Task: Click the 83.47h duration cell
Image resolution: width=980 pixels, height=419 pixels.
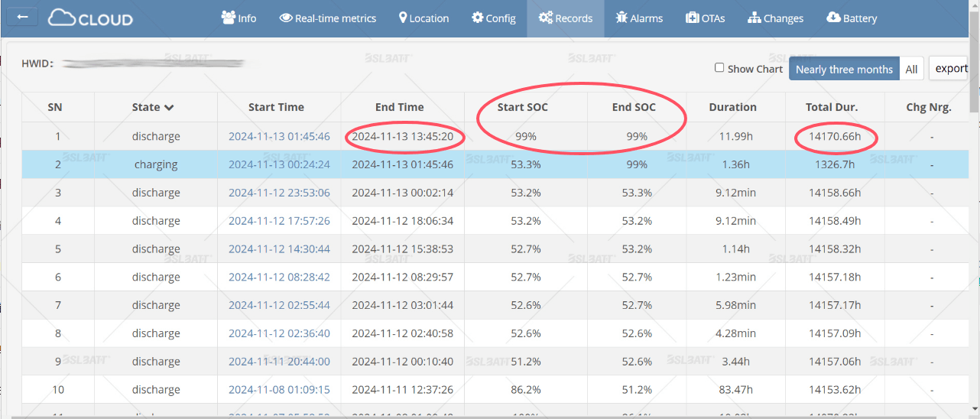Action: point(735,390)
